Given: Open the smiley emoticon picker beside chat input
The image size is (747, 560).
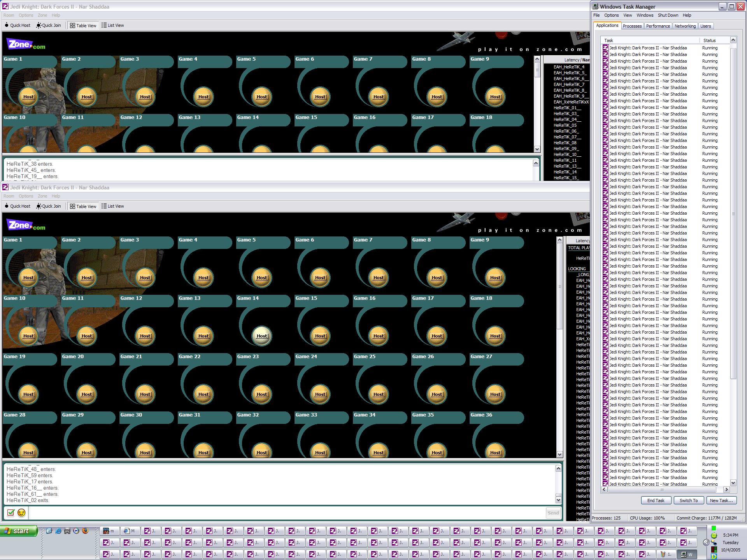Looking at the screenshot, I should [x=21, y=513].
